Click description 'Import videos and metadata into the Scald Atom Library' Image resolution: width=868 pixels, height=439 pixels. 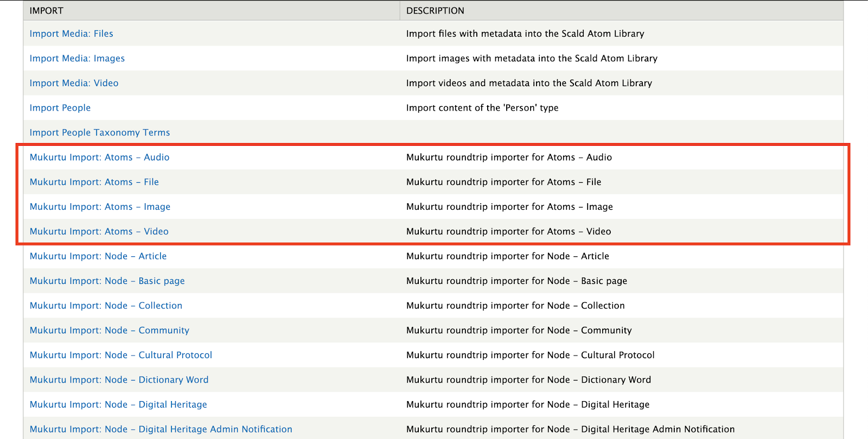click(x=529, y=83)
